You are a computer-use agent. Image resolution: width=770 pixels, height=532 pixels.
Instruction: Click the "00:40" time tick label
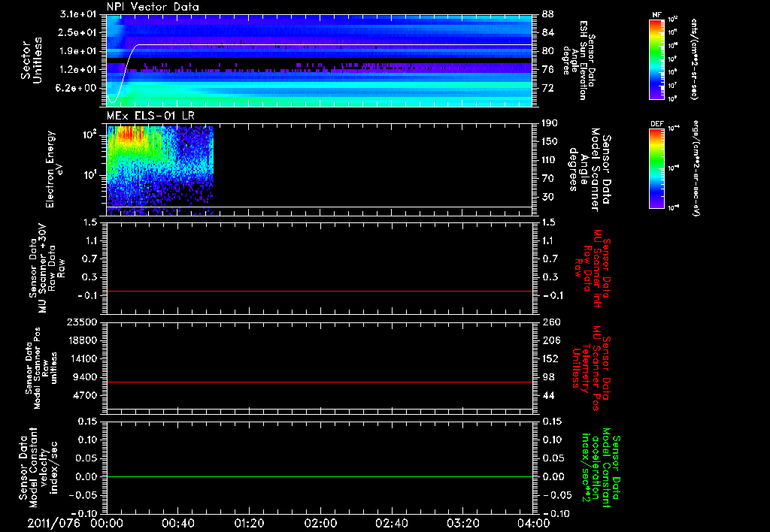177,523
